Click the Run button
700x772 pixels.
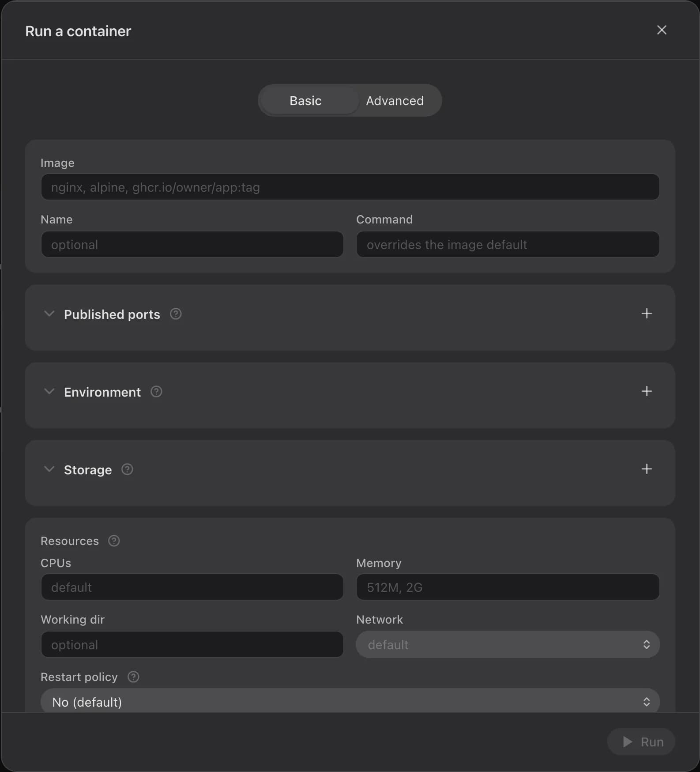click(641, 742)
